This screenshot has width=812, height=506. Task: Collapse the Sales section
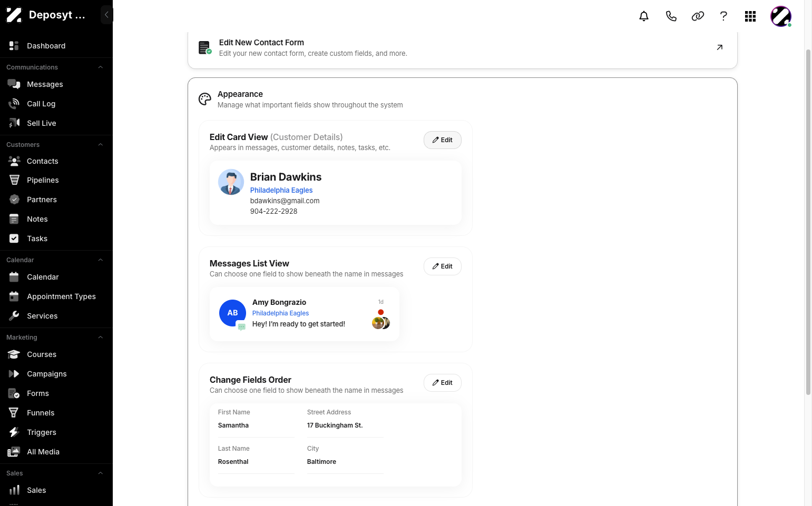pyautogui.click(x=100, y=473)
